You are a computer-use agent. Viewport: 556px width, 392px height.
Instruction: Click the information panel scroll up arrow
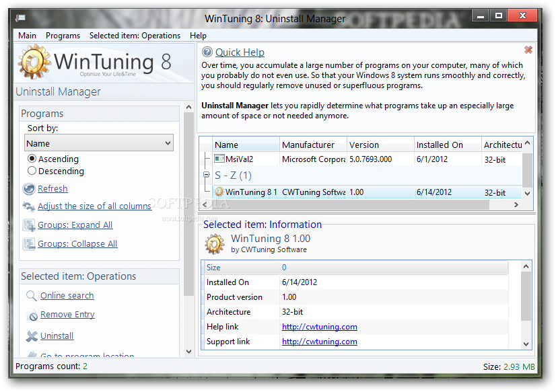tap(526, 266)
